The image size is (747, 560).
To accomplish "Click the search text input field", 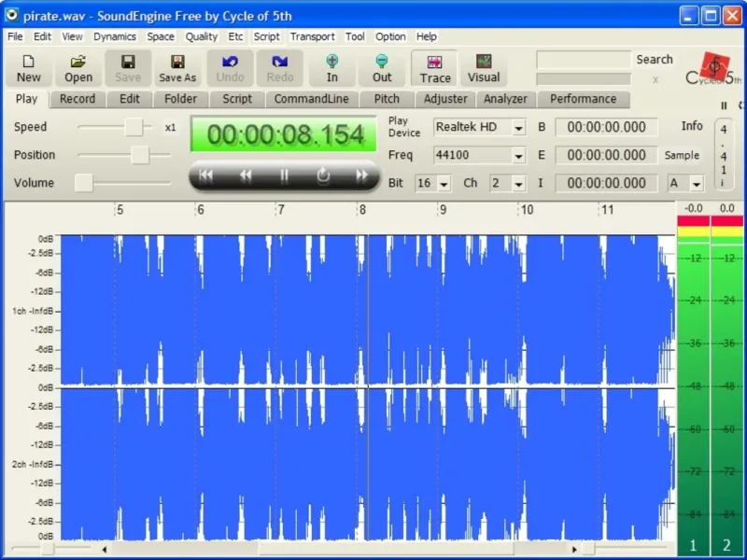I will tap(584, 60).
